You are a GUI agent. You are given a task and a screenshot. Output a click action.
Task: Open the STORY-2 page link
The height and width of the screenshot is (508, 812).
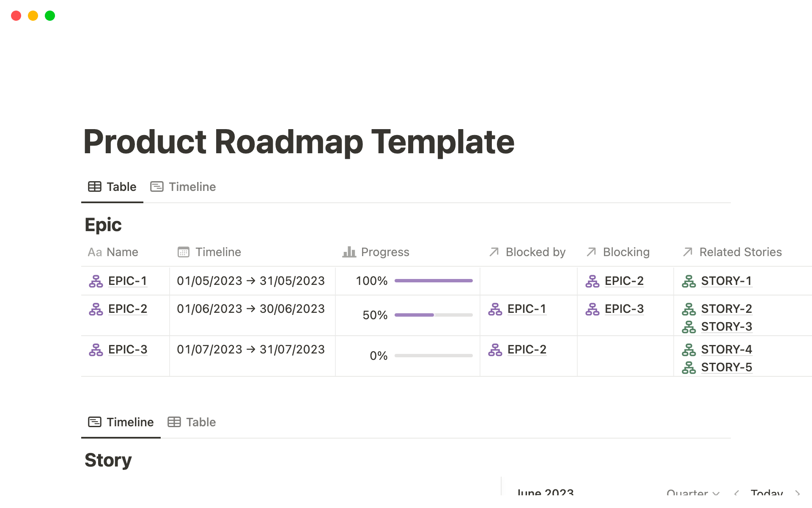point(727,309)
